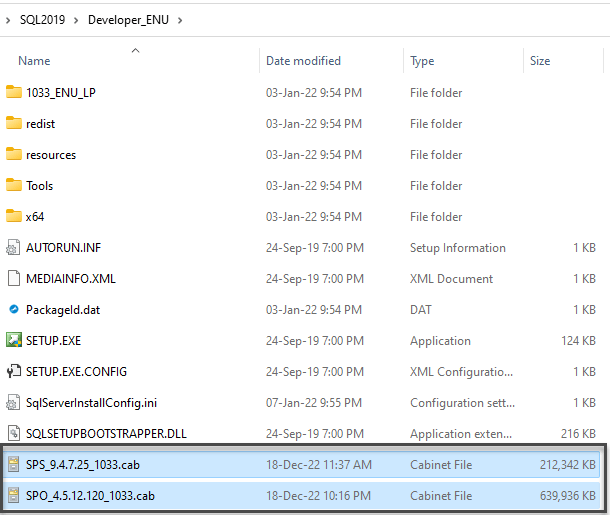
Task: Sort by the Date modified column header
Action: pyautogui.click(x=303, y=61)
